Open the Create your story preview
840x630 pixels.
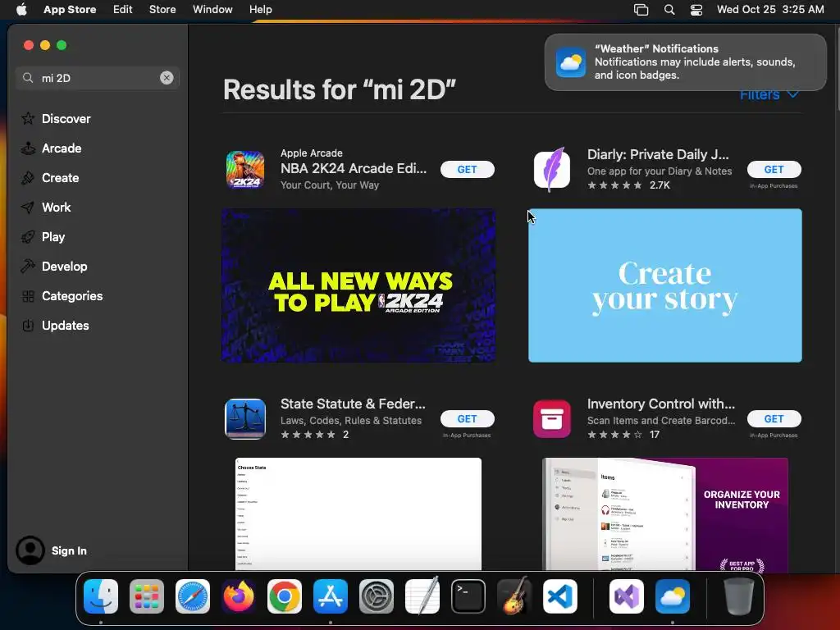664,285
